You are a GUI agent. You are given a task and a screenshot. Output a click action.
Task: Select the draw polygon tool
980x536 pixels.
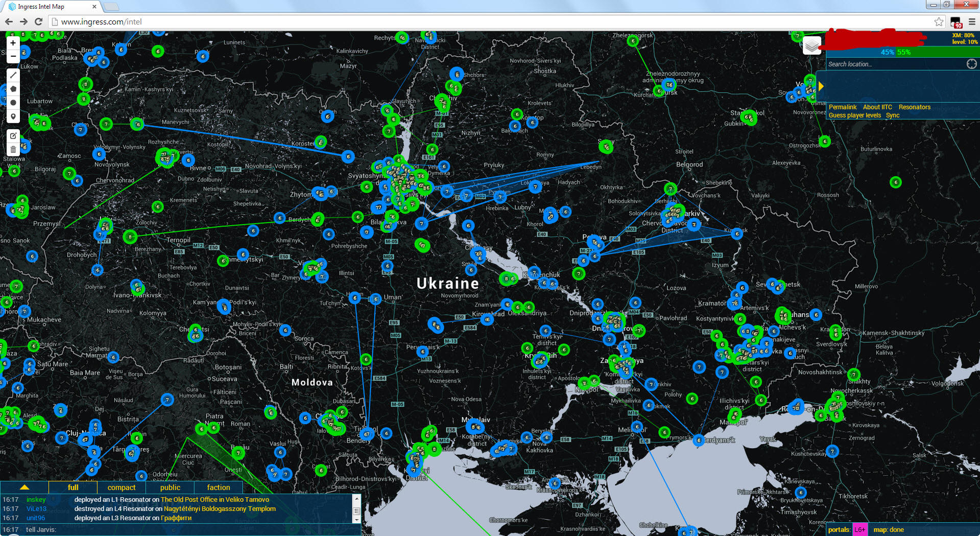coord(13,89)
